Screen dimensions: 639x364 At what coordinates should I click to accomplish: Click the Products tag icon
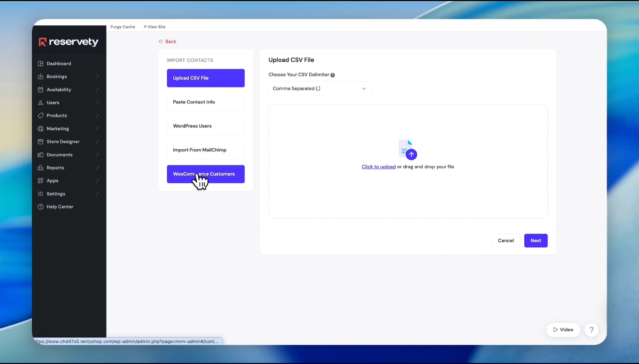tap(40, 116)
